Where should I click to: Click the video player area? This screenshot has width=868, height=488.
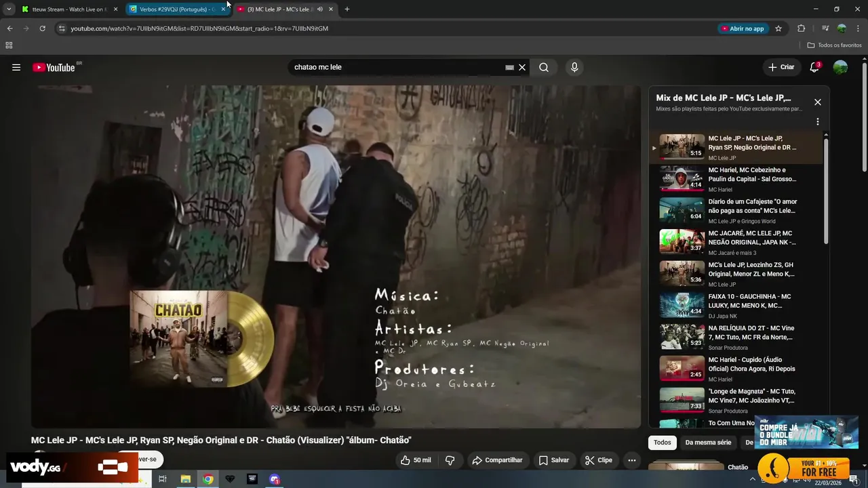[336, 256]
